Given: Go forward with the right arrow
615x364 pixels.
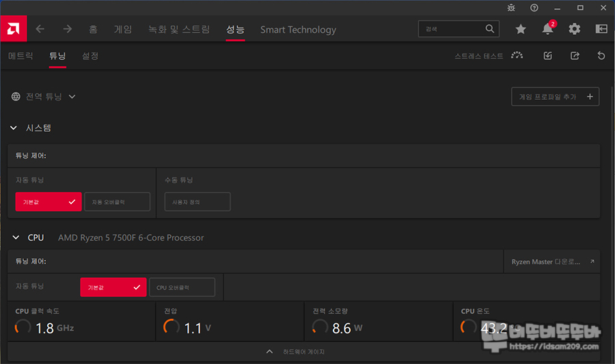Looking at the screenshot, I should (x=68, y=29).
